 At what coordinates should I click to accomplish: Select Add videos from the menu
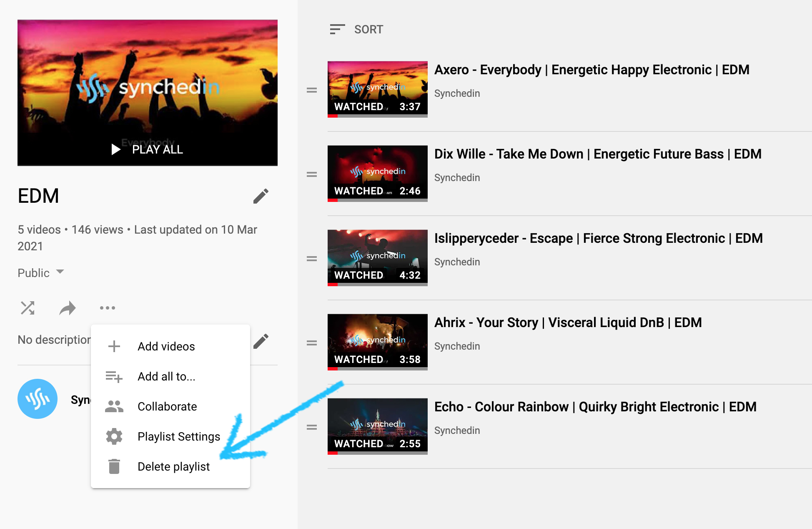pos(170,346)
